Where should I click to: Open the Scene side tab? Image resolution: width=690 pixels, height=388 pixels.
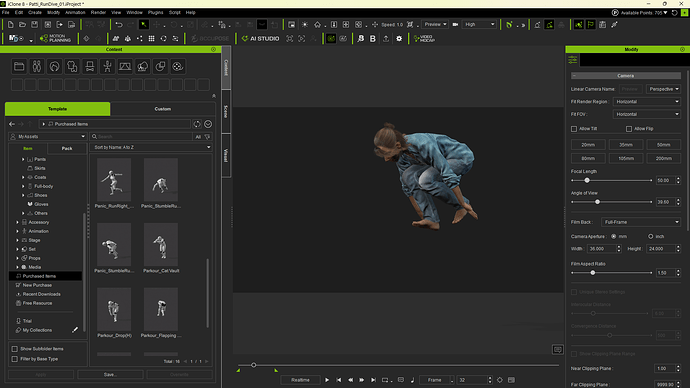[226, 112]
